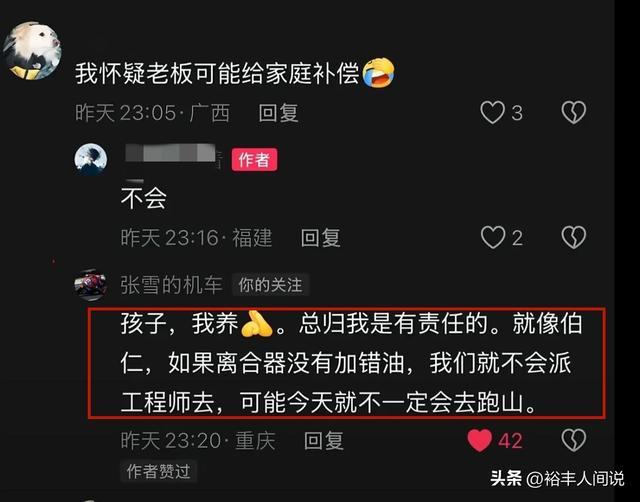Tap the 作者赞过 label
Viewport: 640px width, 502px height.
point(158,471)
